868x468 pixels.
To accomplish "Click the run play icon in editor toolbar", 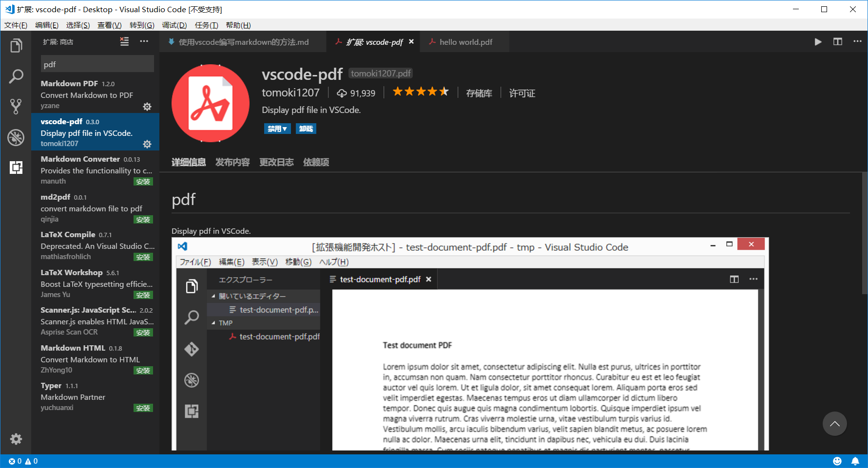I will click(x=818, y=42).
